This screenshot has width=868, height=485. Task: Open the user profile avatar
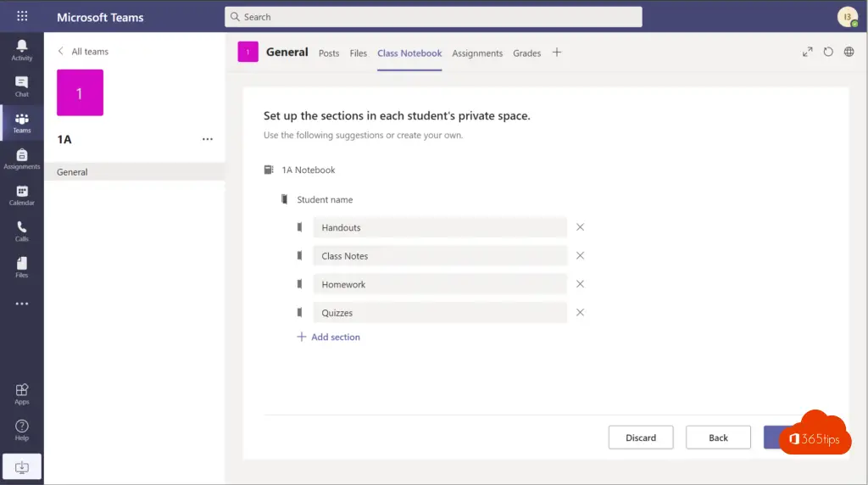pyautogui.click(x=847, y=17)
